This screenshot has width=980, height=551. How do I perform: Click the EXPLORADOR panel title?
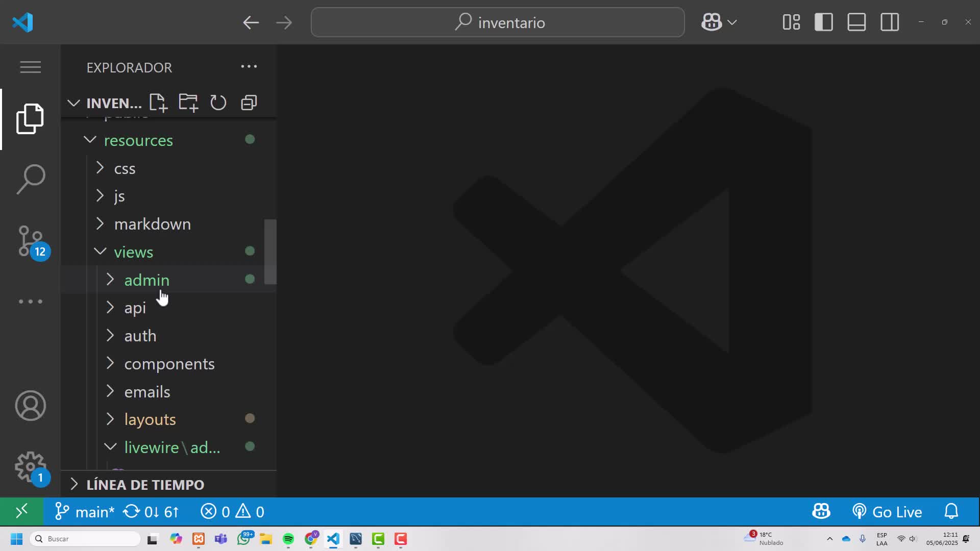129,67
